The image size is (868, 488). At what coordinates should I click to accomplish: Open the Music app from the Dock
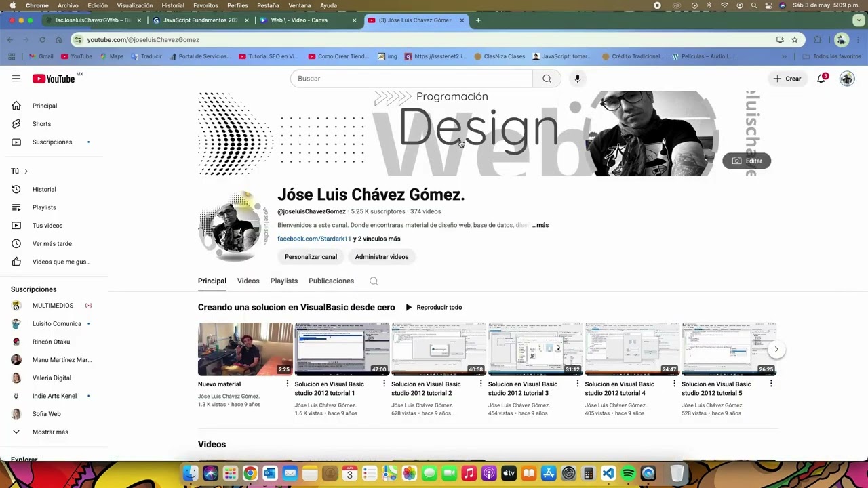469,473
